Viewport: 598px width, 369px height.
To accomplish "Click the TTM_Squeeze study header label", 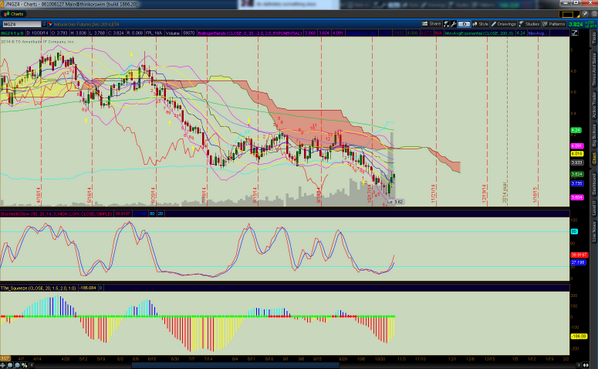I will click(39, 288).
